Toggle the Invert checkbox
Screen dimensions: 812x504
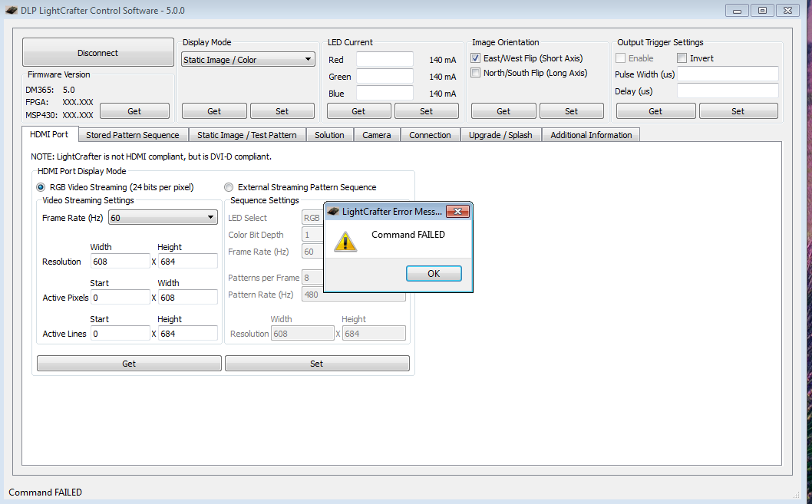[682, 58]
